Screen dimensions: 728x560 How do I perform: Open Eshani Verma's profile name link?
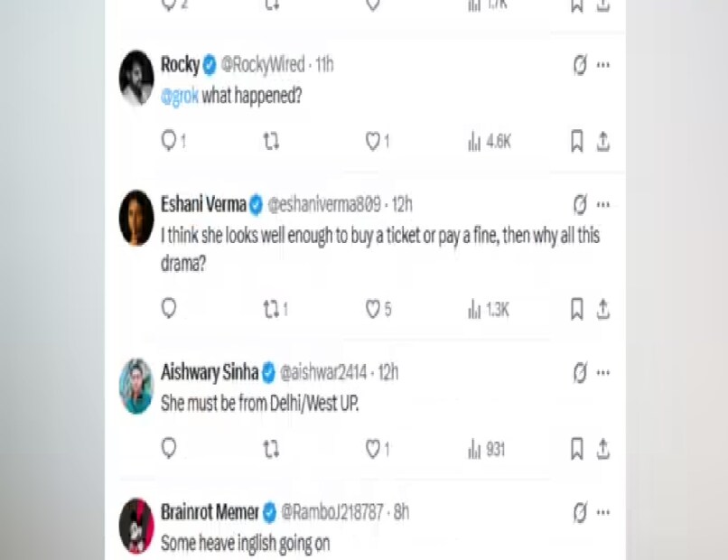point(203,205)
